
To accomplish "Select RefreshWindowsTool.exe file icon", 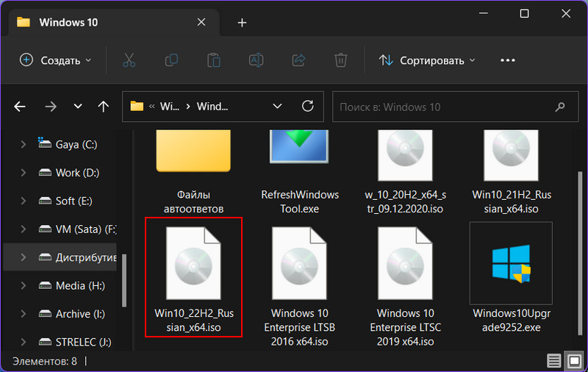I will point(299,147).
